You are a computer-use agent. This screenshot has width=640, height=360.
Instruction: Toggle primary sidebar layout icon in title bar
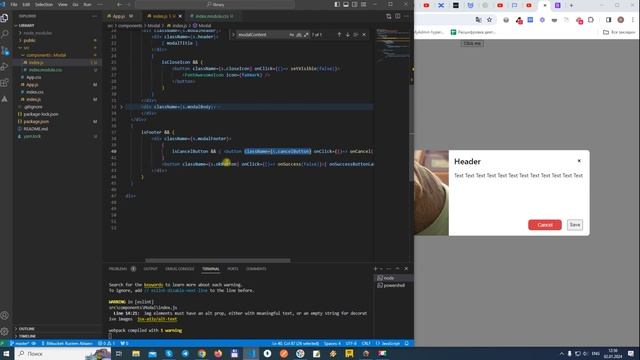tap(337, 4)
